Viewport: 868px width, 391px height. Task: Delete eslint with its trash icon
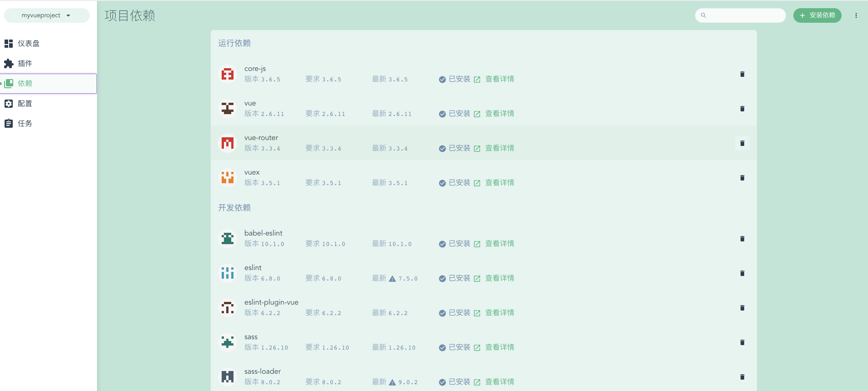coord(742,273)
